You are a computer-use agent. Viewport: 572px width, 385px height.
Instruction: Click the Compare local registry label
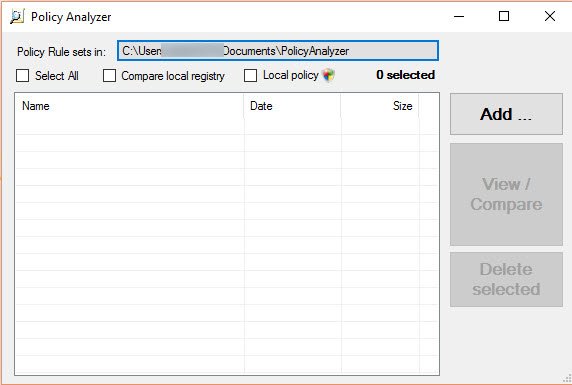click(173, 76)
